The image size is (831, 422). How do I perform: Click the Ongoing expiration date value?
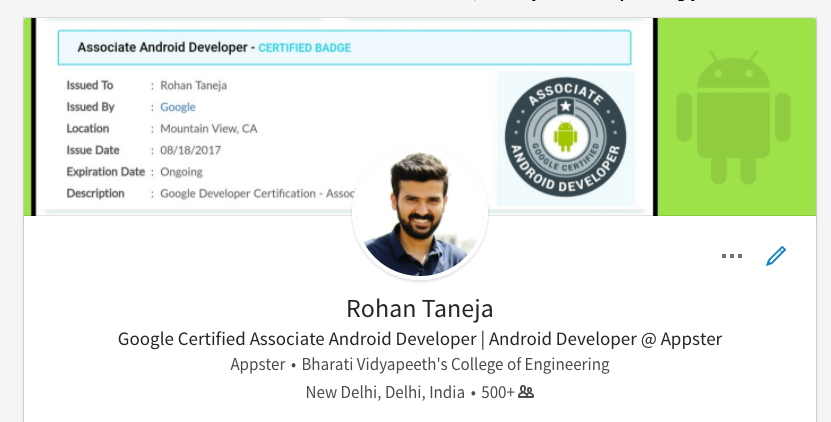click(x=181, y=172)
